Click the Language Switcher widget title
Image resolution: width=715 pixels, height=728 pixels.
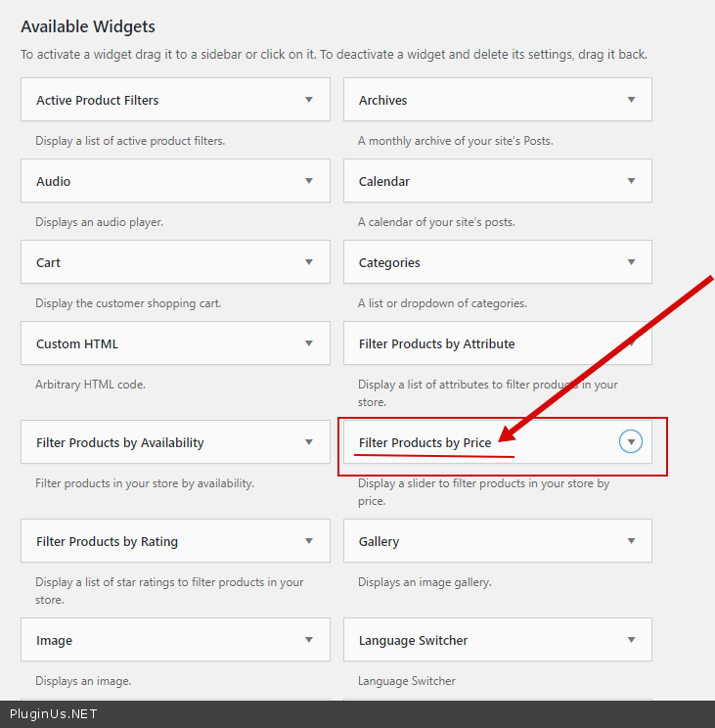pyautogui.click(x=413, y=641)
